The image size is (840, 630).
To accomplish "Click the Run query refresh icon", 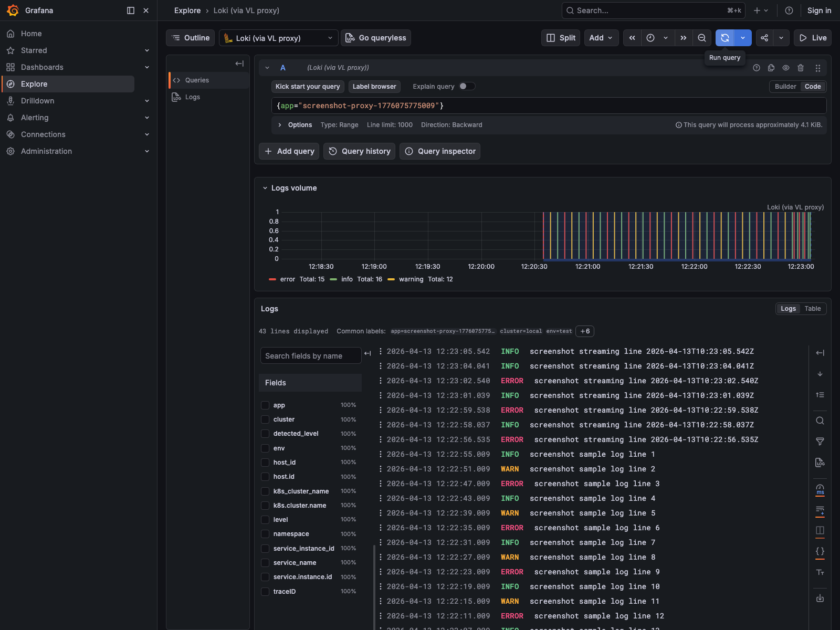I will 724,38.
